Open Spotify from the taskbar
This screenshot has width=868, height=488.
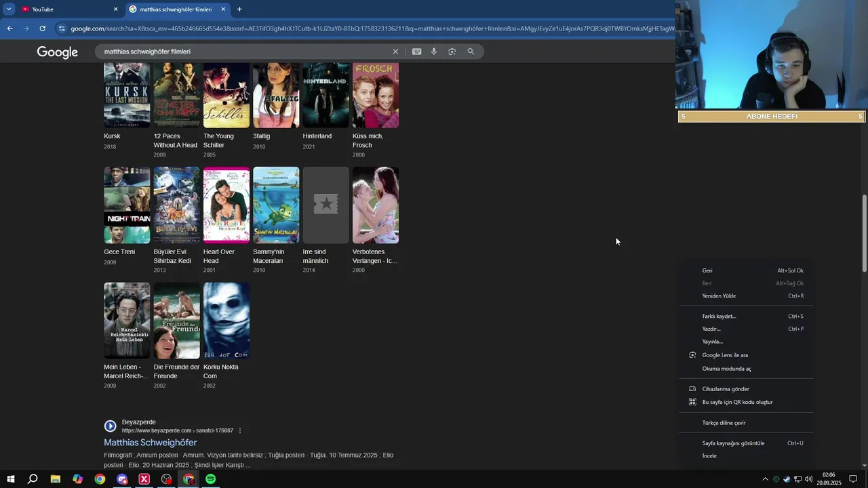point(211,479)
